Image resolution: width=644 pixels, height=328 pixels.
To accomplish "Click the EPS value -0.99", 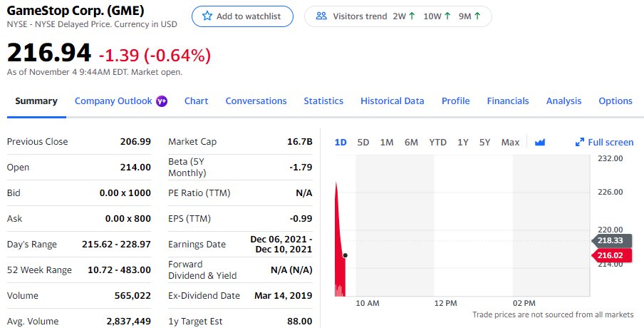I will click(301, 219).
